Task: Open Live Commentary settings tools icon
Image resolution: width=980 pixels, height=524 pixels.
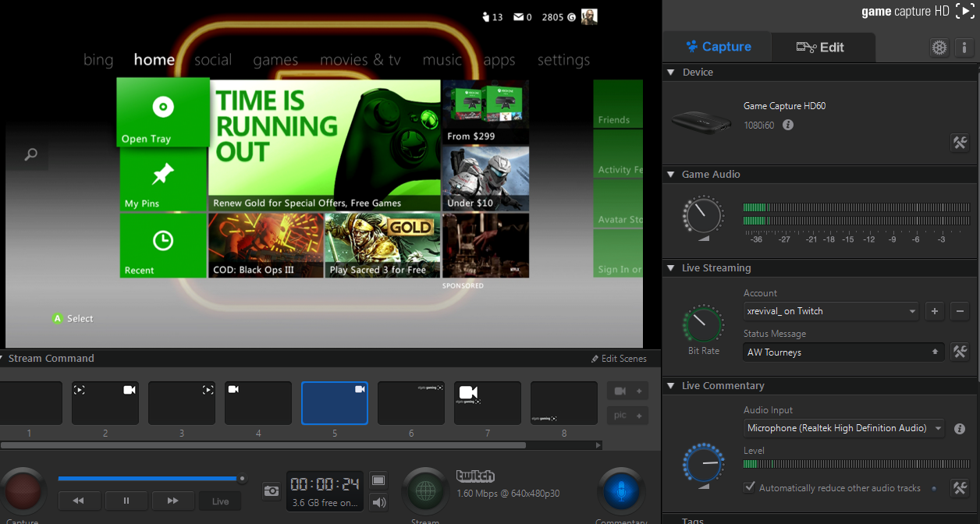Action: [960, 488]
